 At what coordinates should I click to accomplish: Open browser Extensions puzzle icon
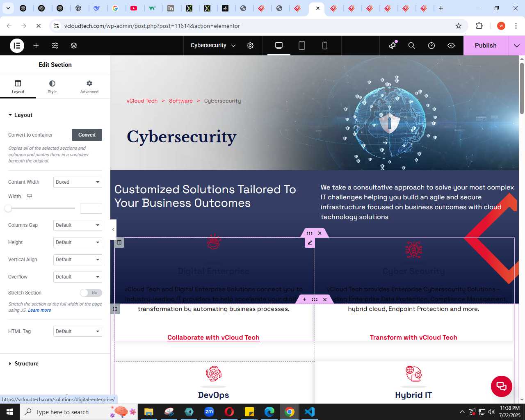479,26
